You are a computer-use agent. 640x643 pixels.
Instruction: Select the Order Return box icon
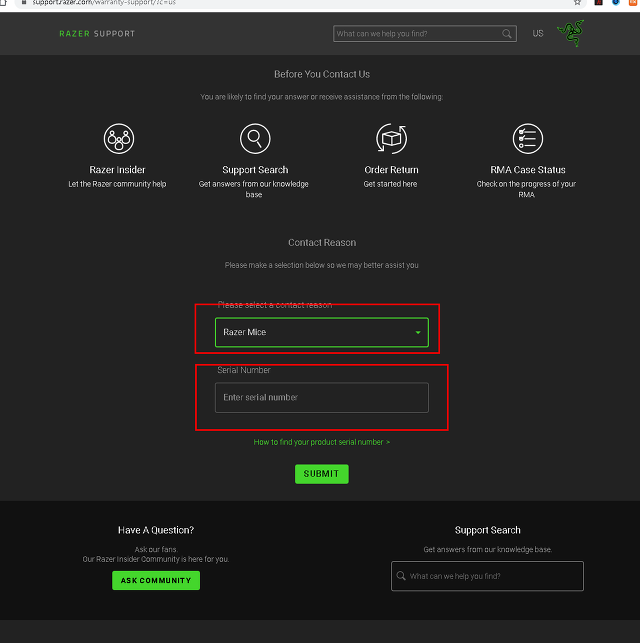click(x=392, y=139)
